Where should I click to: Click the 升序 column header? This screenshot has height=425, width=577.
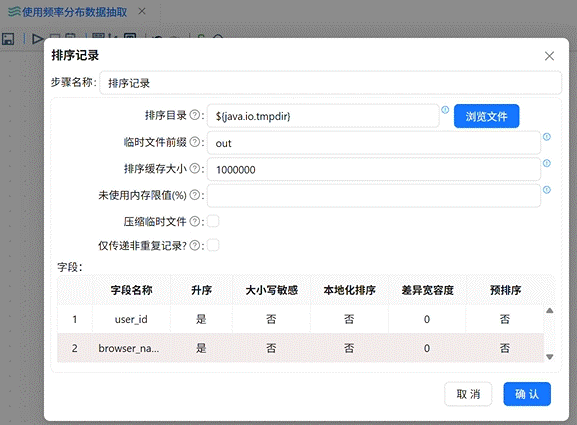(x=201, y=290)
